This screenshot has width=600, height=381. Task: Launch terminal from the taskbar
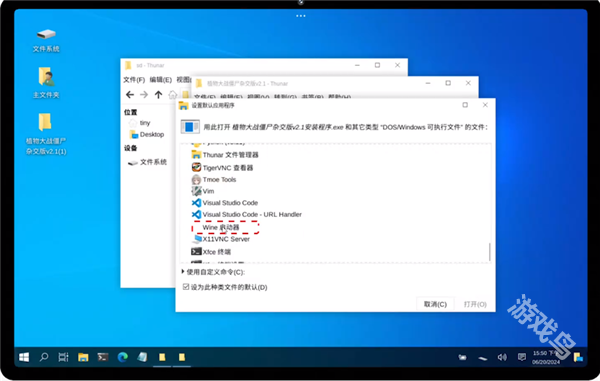[x=103, y=357]
